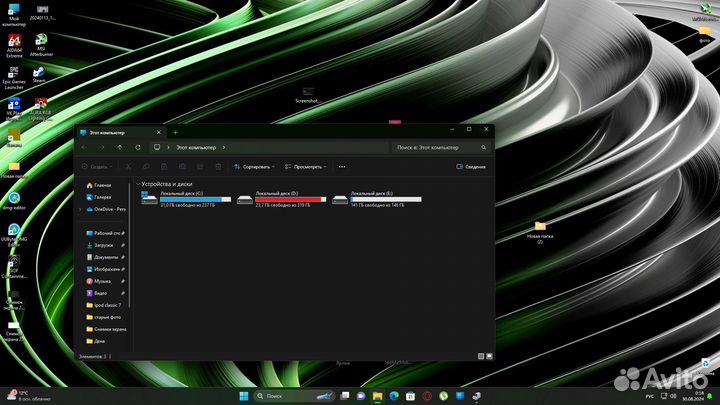Open the three-dots more options menu
The image size is (720, 405).
pyautogui.click(x=341, y=167)
